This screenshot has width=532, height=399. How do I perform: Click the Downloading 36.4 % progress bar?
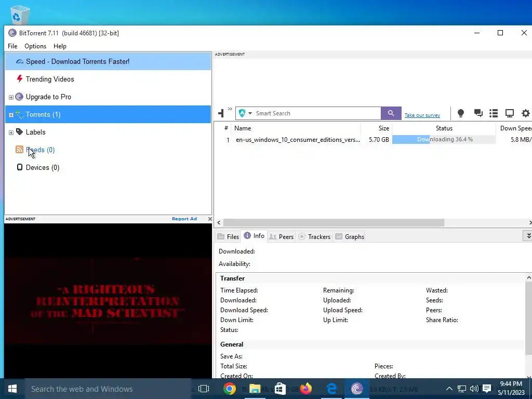pos(444,139)
